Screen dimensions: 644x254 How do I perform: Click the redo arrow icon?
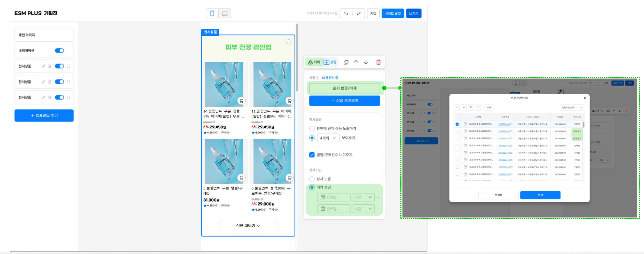358,13
